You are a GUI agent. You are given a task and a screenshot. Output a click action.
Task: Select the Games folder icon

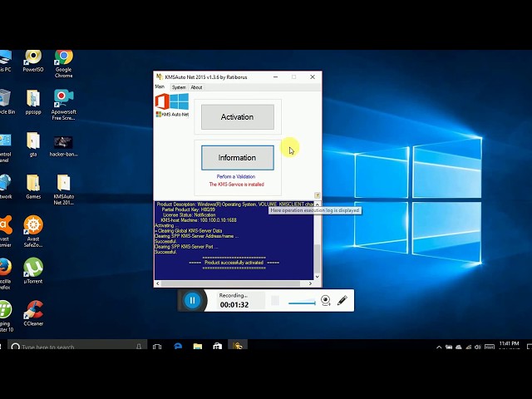pyautogui.click(x=33, y=186)
